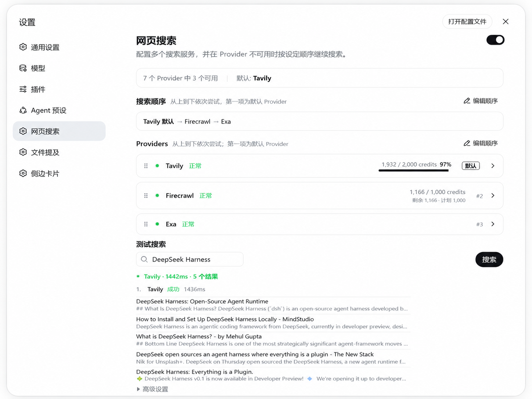Open 插件 settings section
The image size is (532, 399).
pos(59,89)
